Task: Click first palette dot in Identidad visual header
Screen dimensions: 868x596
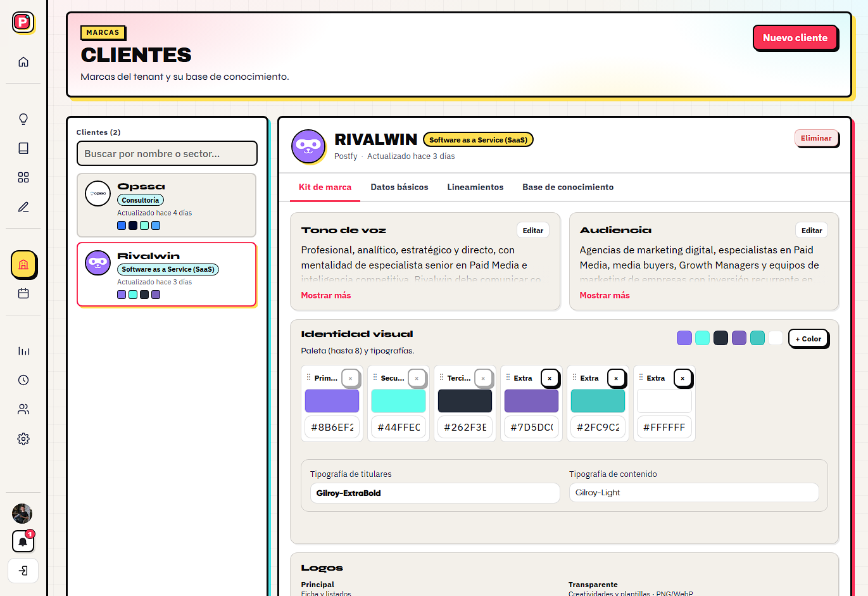Action: pyautogui.click(x=684, y=338)
